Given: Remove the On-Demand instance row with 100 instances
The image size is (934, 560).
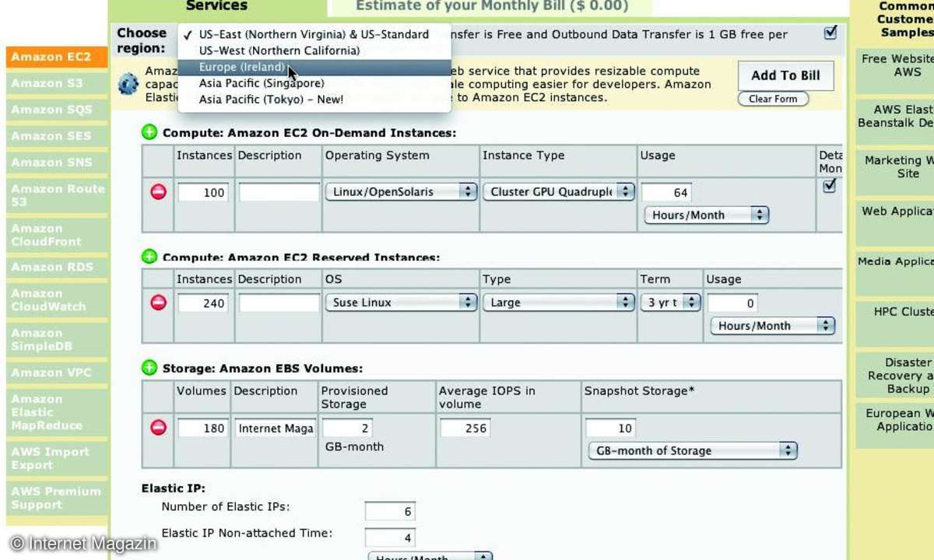Looking at the screenshot, I should tap(159, 192).
